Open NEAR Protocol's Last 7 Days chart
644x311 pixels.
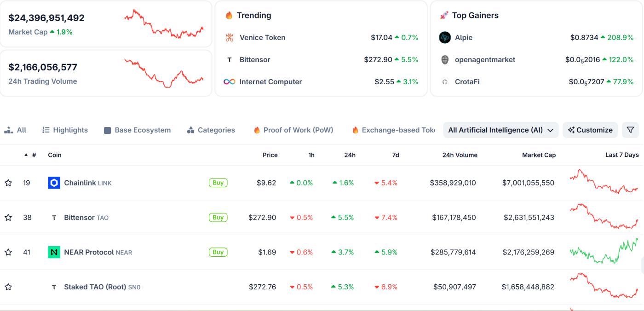[604, 251]
